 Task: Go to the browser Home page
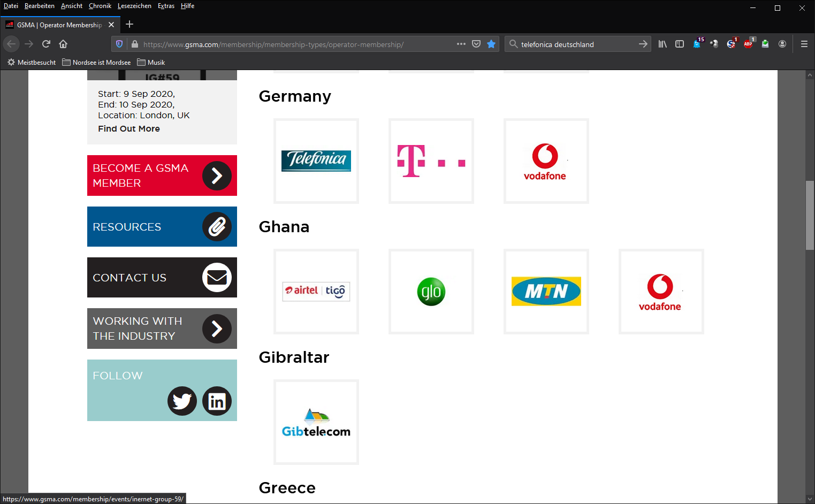click(x=63, y=44)
